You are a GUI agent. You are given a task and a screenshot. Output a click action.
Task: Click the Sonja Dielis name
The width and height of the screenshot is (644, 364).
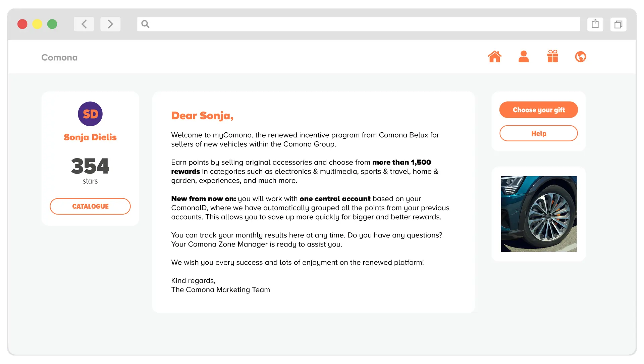click(90, 137)
